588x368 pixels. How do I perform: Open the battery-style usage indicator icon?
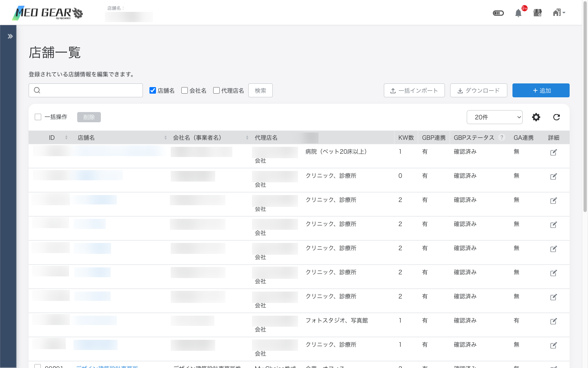click(x=498, y=13)
